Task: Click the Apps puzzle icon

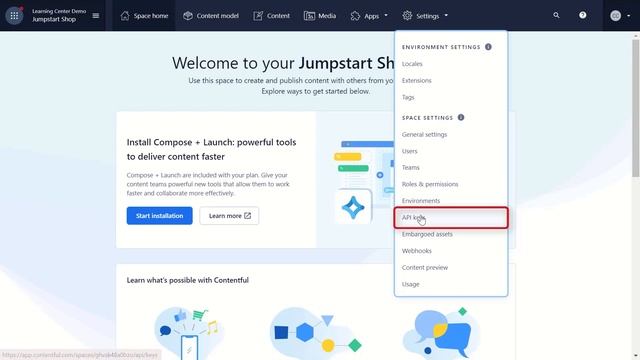Action: (x=355, y=16)
